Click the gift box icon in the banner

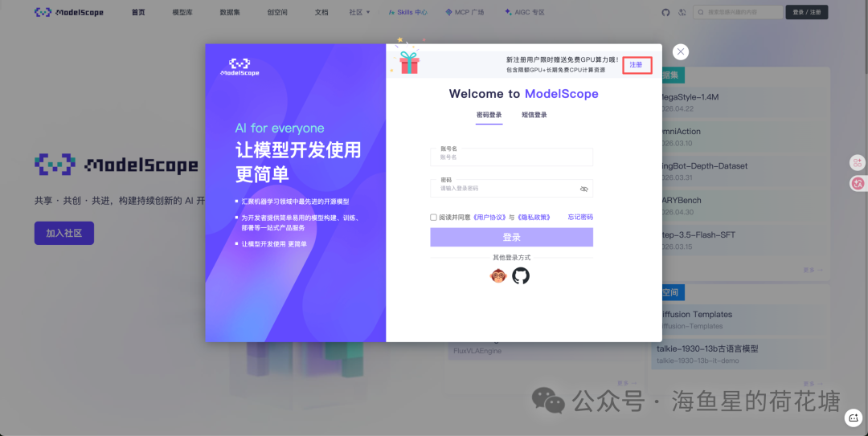(409, 62)
